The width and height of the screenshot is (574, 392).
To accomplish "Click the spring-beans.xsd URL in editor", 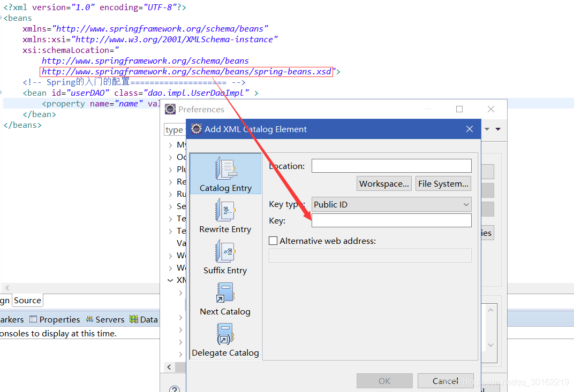I will point(186,72).
